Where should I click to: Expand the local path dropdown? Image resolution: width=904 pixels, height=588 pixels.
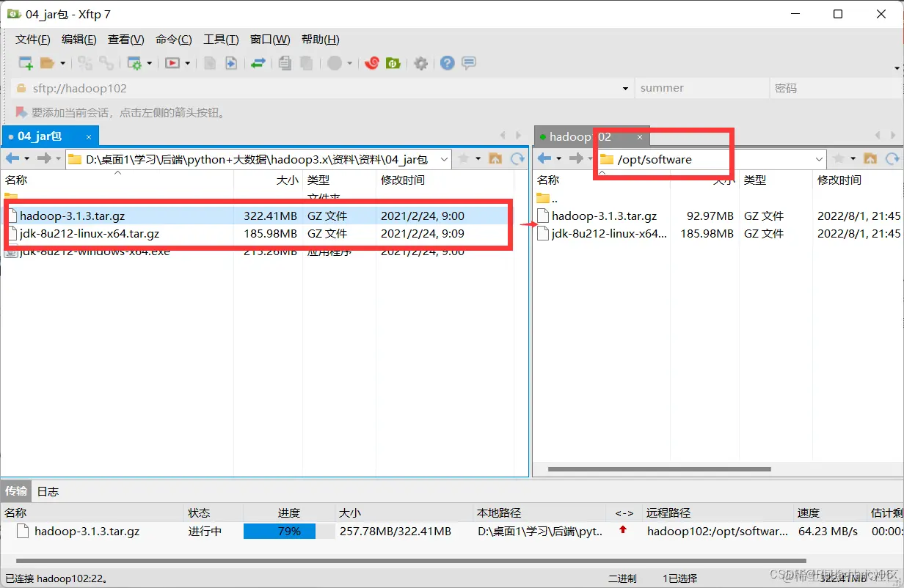[444, 159]
